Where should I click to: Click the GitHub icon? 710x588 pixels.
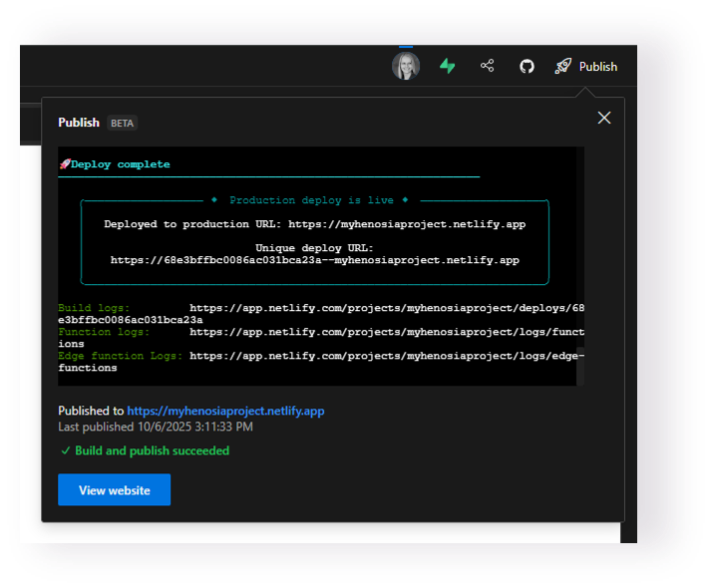[527, 66]
